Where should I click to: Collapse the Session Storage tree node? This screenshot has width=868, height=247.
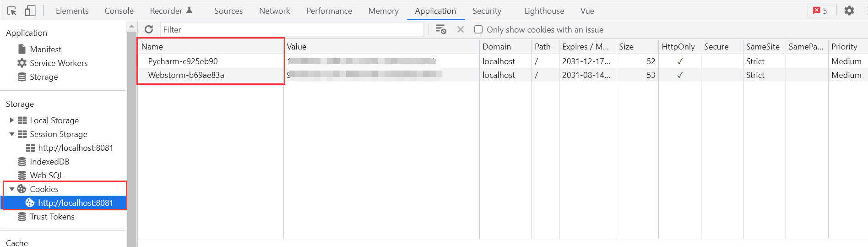(x=11, y=134)
